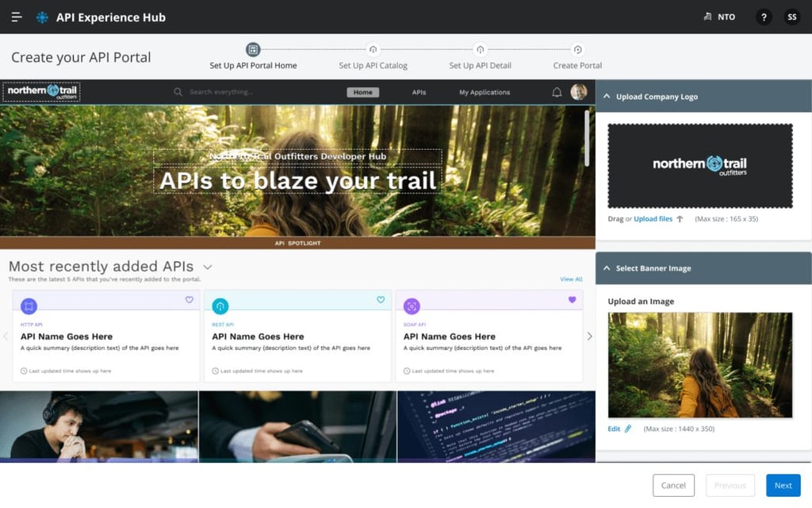Click the clock icon on the SOAP API card
The image size is (812, 508).
click(x=407, y=371)
